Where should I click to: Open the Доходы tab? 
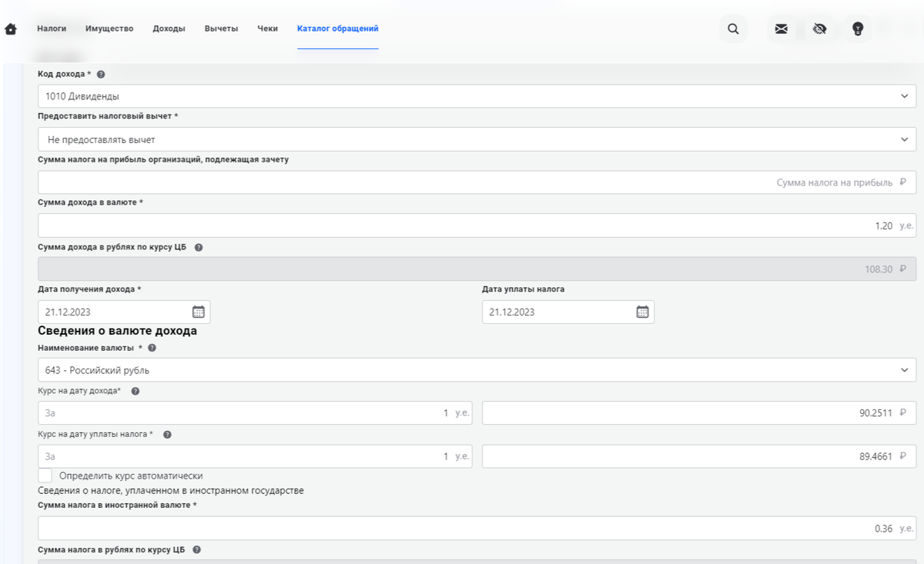(x=169, y=28)
